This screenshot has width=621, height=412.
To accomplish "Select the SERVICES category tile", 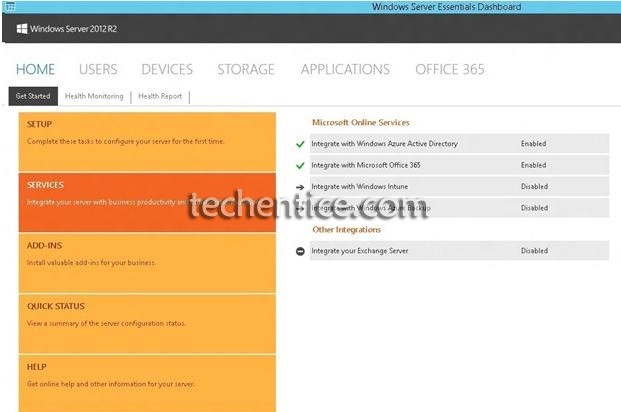I will click(147, 202).
